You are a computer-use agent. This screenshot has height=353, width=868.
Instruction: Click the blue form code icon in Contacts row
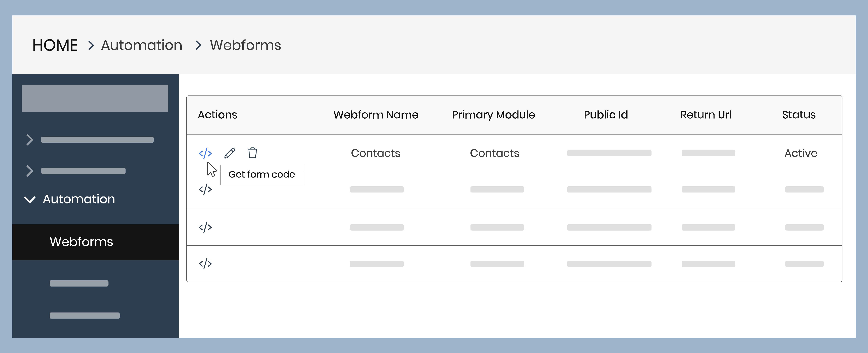pos(205,153)
